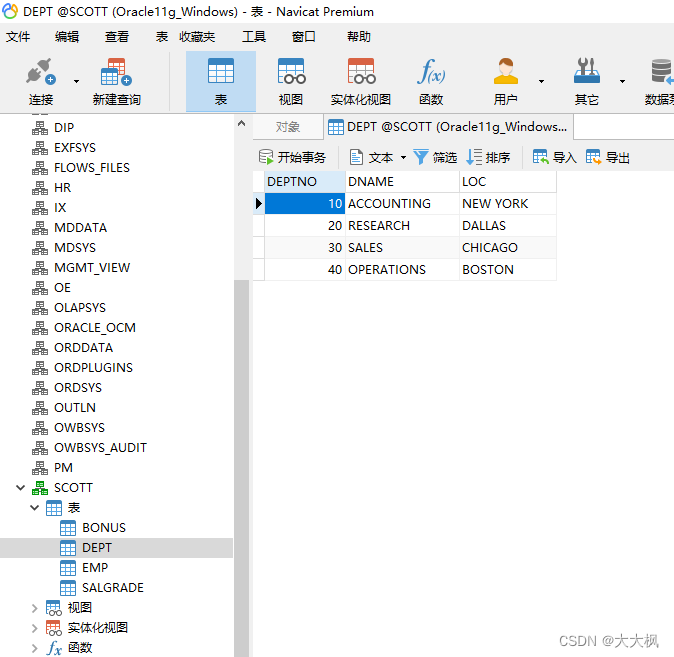The image size is (674, 657).
Task: Click the SALGRADE table icon
Action: [68, 588]
